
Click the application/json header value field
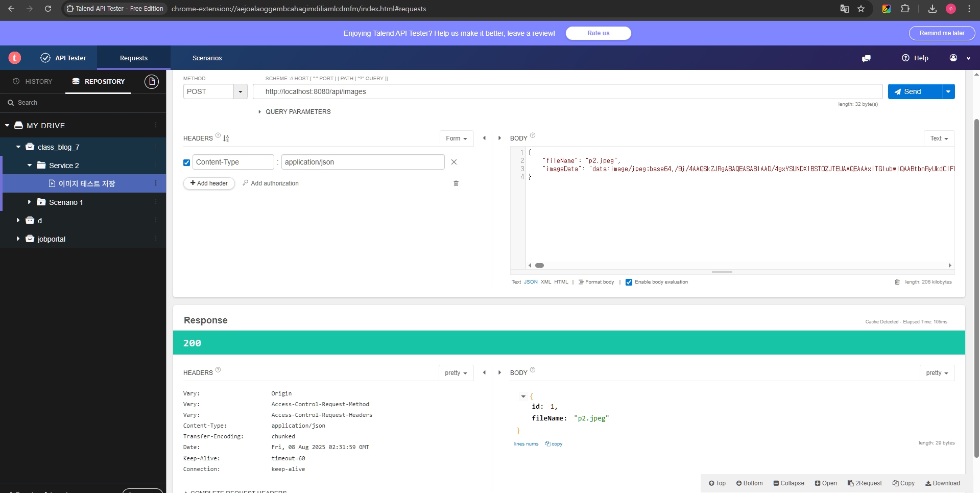pyautogui.click(x=363, y=162)
